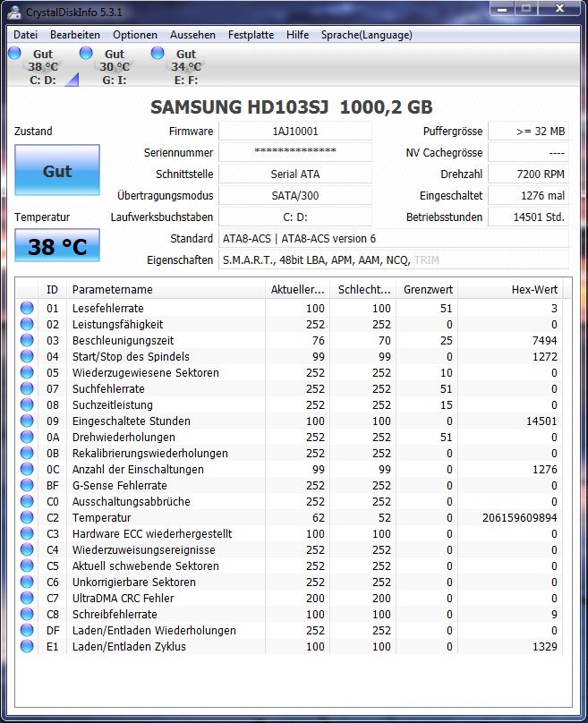588x723 pixels.
Task: Select the G-Sense Fehlerrate parameter name
Action: click(119, 486)
